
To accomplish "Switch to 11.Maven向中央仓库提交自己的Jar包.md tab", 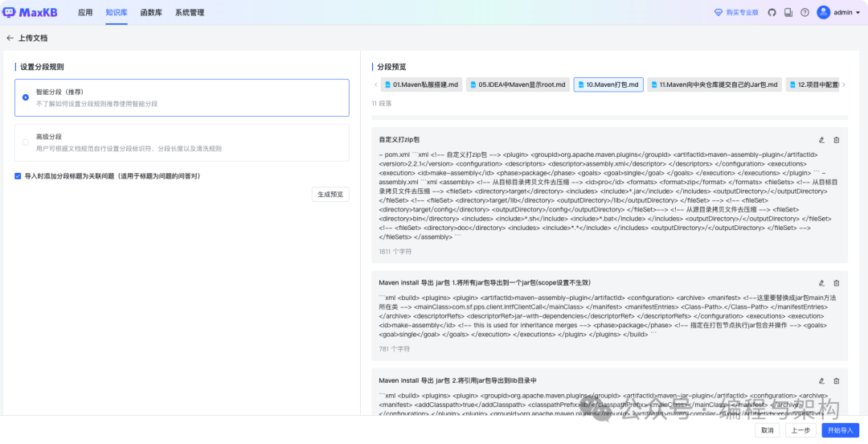I will point(714,84).
